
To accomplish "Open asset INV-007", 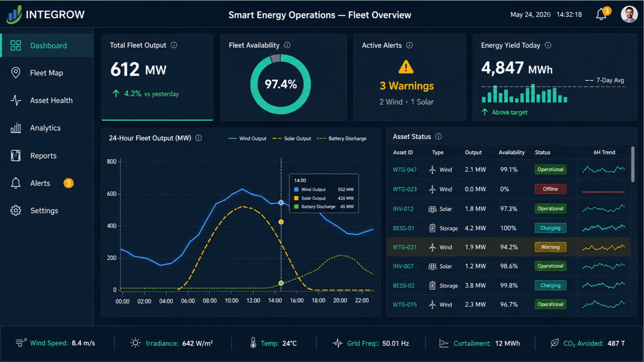I will (403, 266).
